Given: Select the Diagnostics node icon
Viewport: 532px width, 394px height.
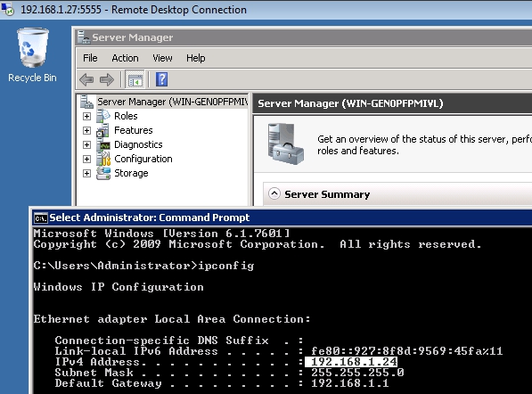Looking at the screenshot, I should tap(103, 145).
